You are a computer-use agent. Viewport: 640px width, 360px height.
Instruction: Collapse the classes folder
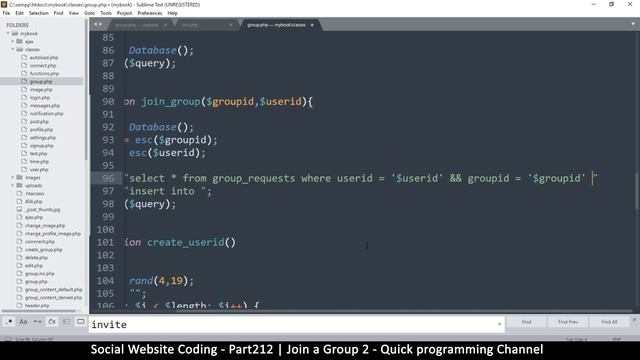coord(13,49)
